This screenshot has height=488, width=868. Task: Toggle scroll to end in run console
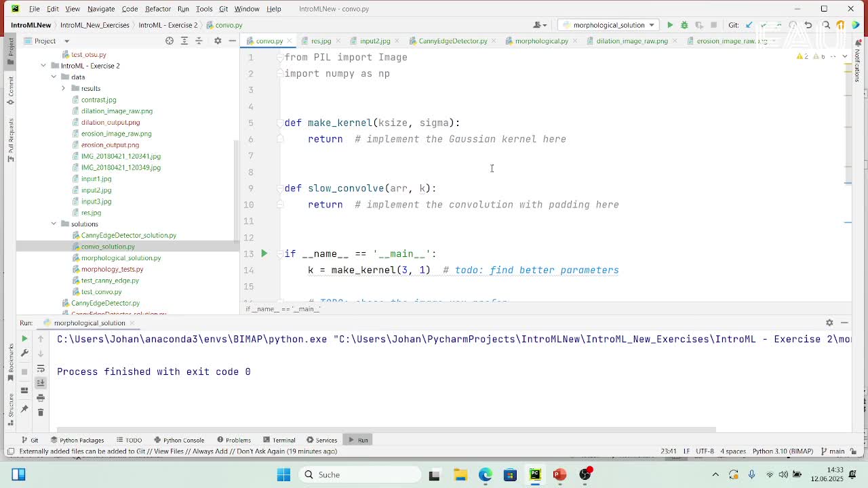[x=40, y=383]
